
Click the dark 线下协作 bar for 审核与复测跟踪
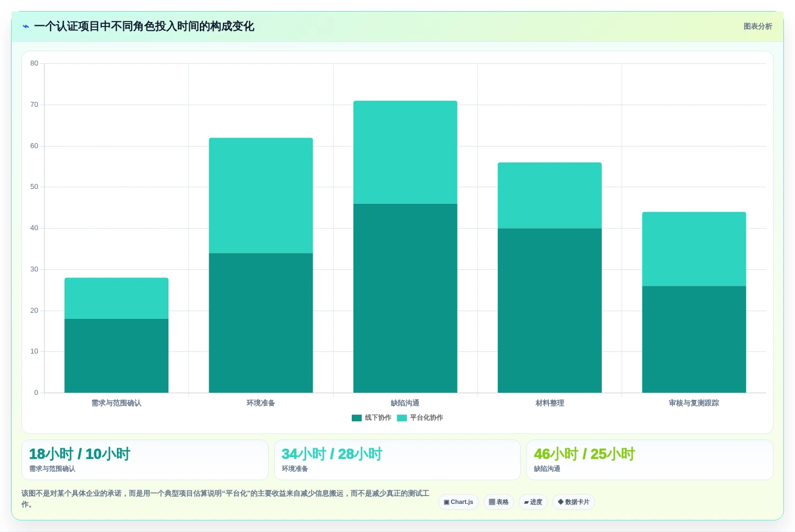click(694, 339)
